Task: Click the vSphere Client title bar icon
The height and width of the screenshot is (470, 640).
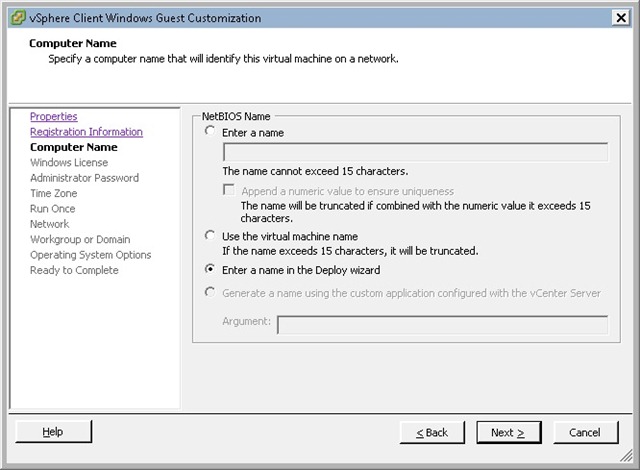Action: coord(14,18)
